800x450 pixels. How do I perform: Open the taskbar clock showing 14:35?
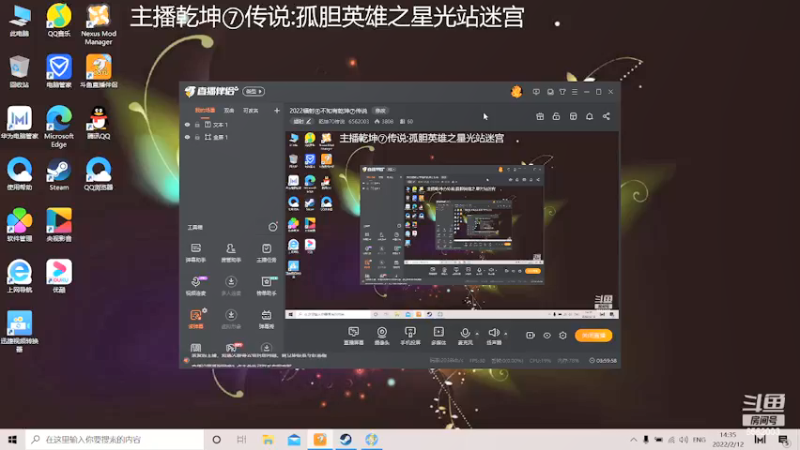click(x=728, y=439)
